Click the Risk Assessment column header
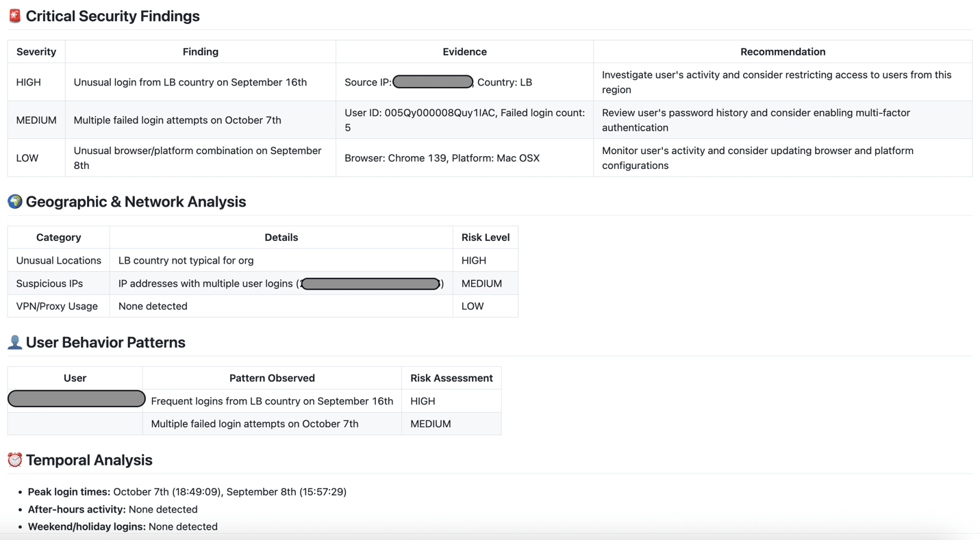 451,378
